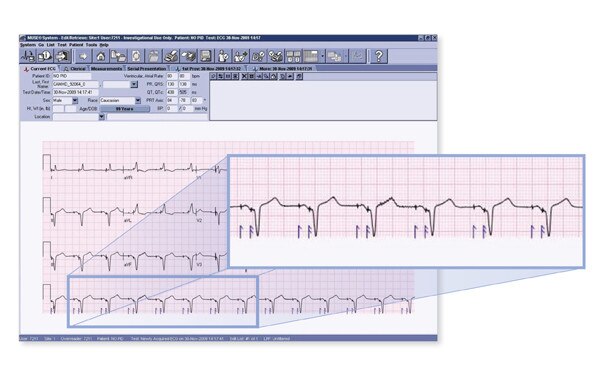Click the X delete icon in statement toolbar

[x=244, y=76]
